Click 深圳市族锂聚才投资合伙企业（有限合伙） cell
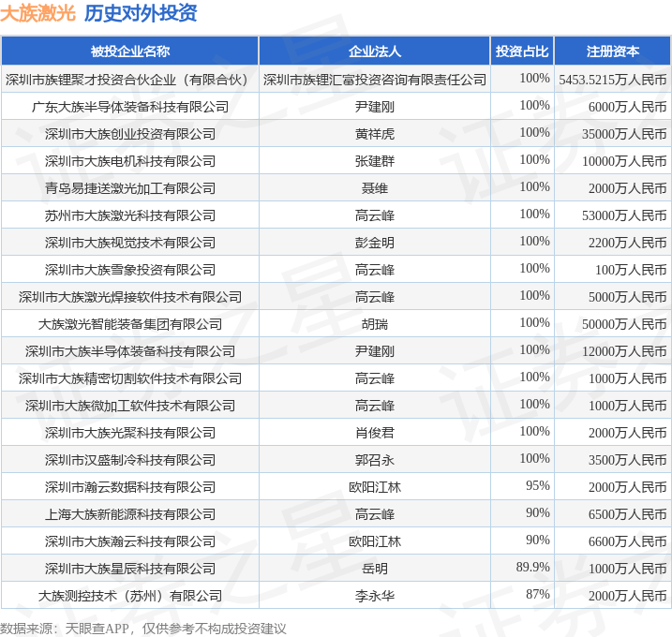Viewport: 672px width, 637px height. pyautogui.click(x=130, y=80)
